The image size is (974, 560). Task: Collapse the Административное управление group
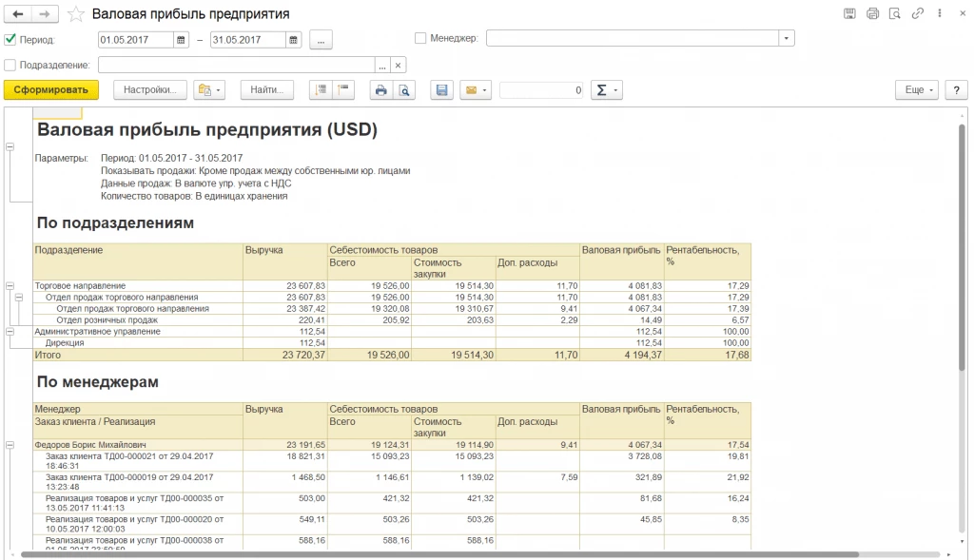pos(10,332)
